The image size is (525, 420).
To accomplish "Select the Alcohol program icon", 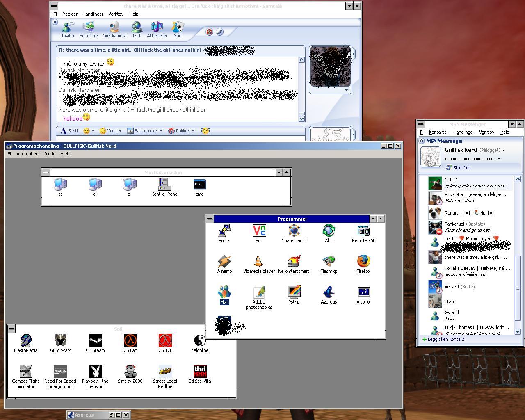I will [363, 295].
